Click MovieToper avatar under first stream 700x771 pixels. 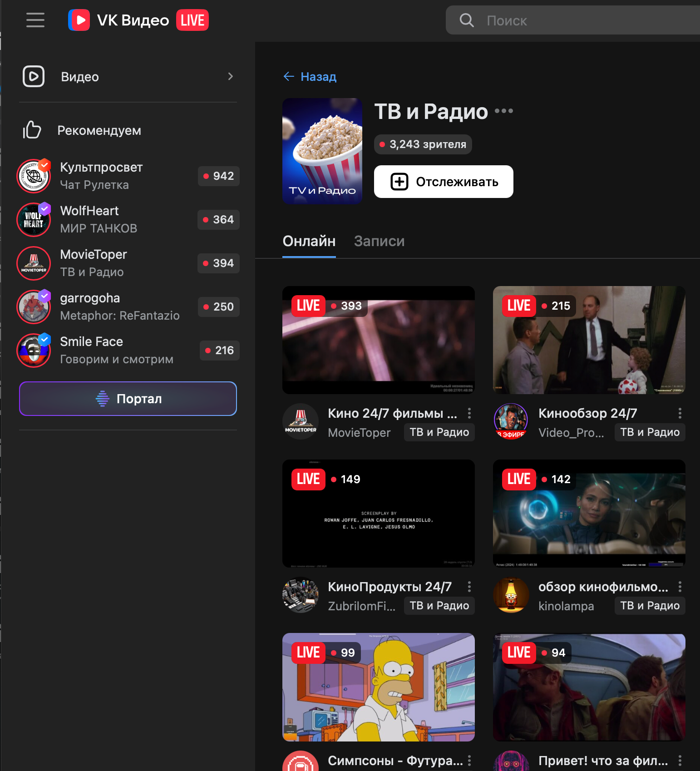[301, 421]
